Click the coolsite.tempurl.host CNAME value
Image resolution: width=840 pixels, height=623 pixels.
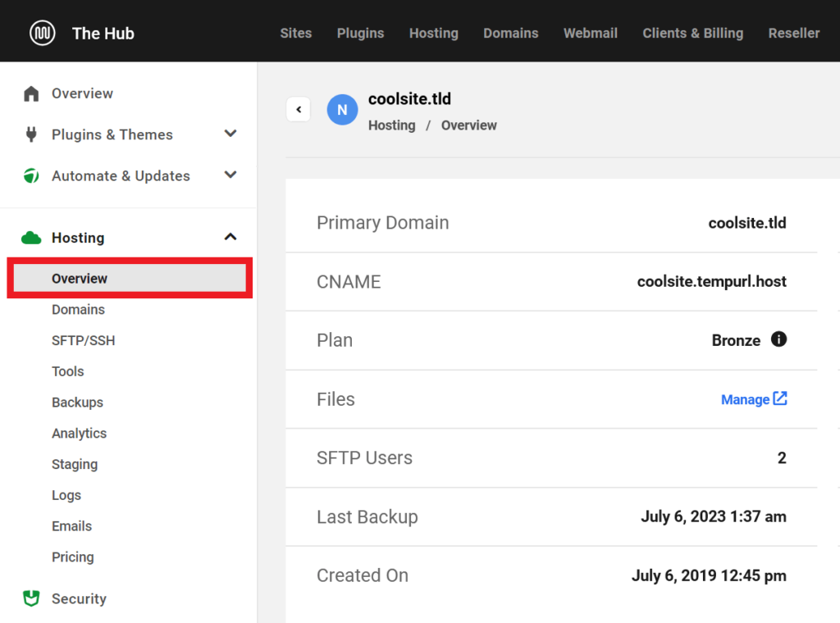tap(711, 281)
